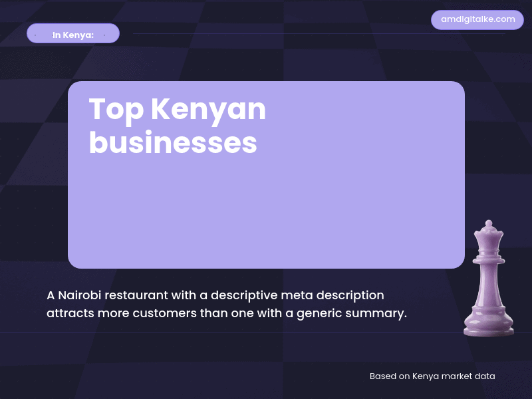The width and height of the screenshot is (532, 399).
Task: Toggle the 'In Kenya:' pill badge
Action: click(x=73, y=33)
